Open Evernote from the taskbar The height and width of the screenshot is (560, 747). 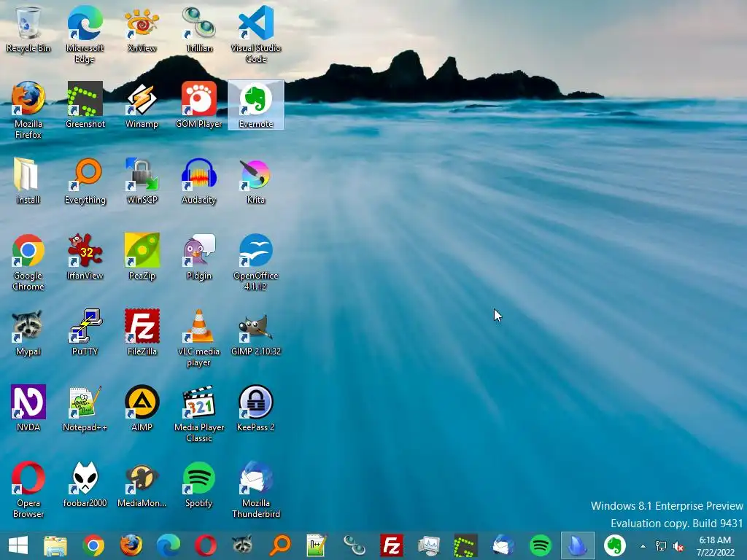tap(615, 545)
